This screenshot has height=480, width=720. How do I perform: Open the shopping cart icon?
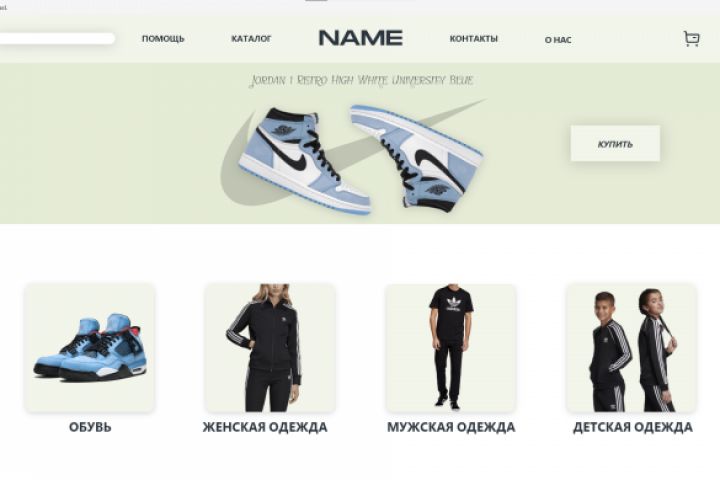692,39
